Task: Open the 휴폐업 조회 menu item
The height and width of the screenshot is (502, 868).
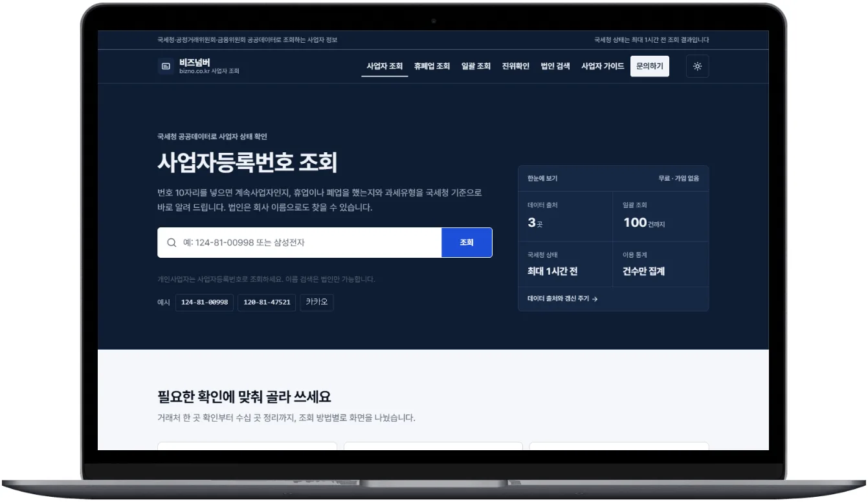Action: (x=432, y=66)
